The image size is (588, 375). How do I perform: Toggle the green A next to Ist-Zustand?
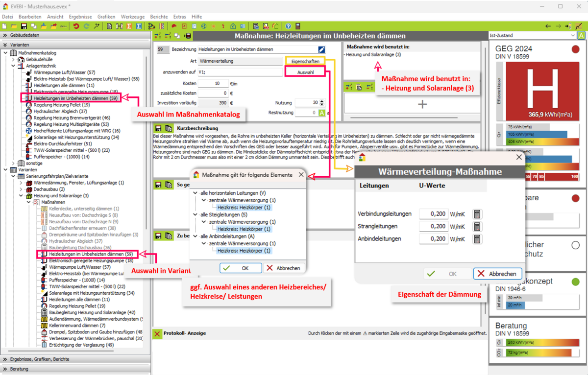tap(581, 35)
